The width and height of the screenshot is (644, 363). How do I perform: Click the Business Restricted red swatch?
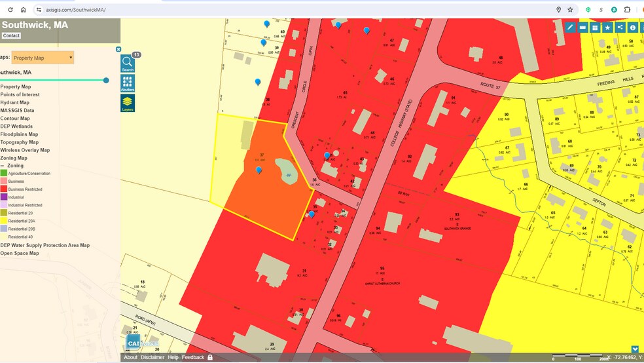click(x=3, y=189)
